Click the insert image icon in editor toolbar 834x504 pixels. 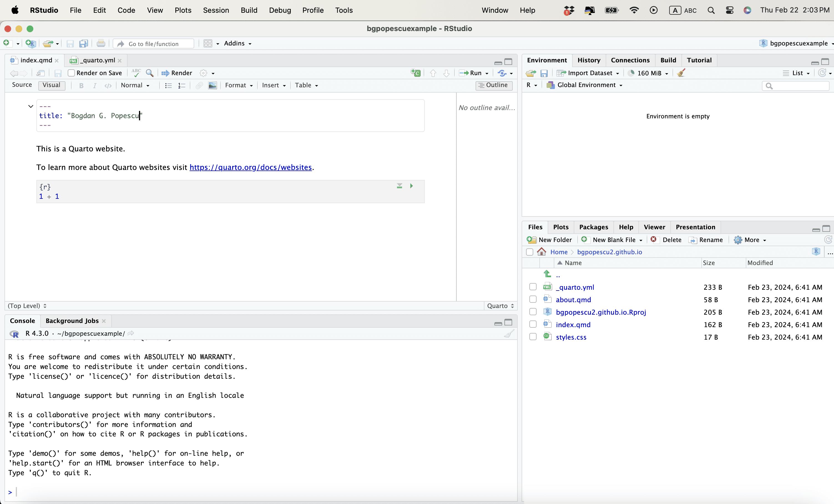(x=212, y=85)
